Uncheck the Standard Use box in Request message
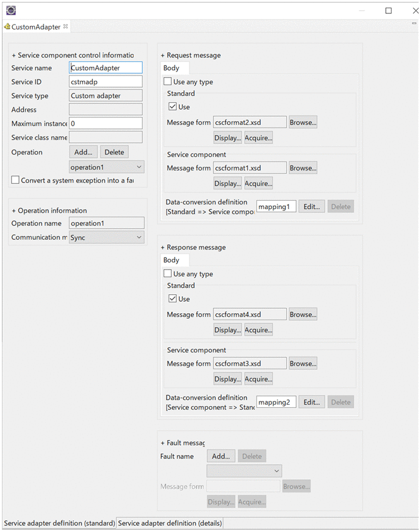 pos(173,106)
